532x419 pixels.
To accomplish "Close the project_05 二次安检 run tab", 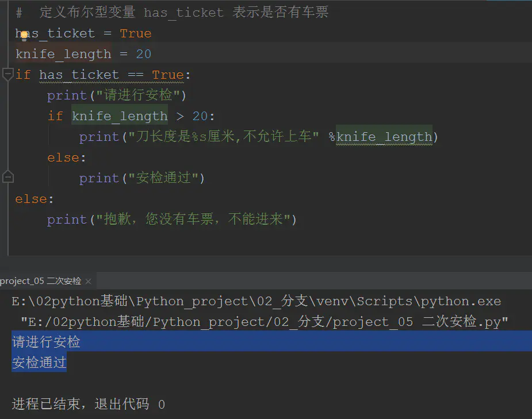I will coord(88,282).
